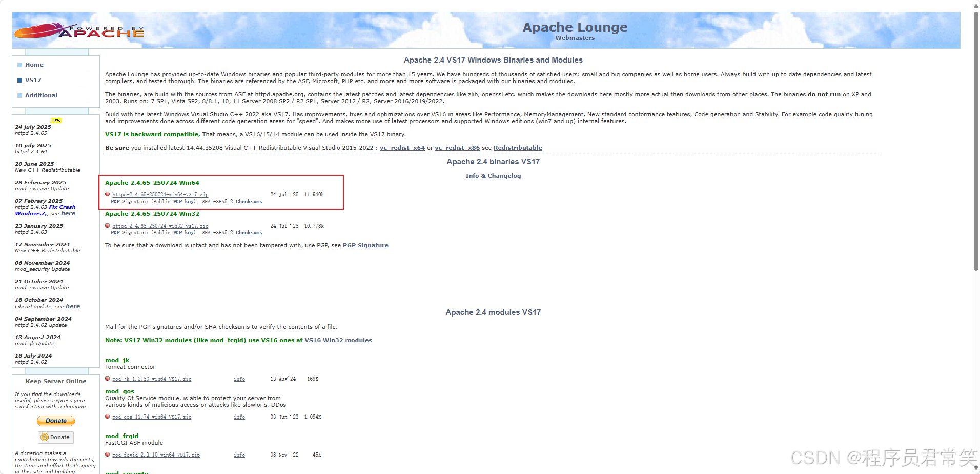Viewport: 980px width, 474px height.
Task: Open 'here' link beside Libcurl update
Action: (73, 306)
